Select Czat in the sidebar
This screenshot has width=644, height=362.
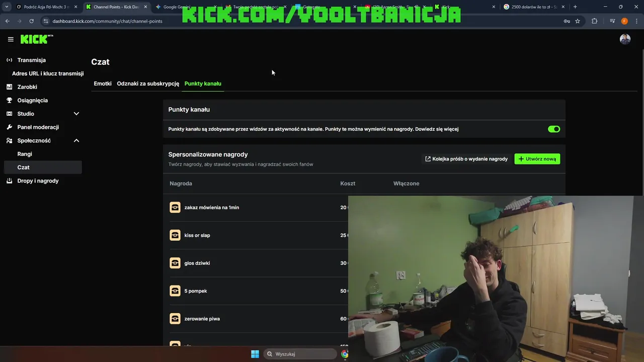[x=42, y=167]
